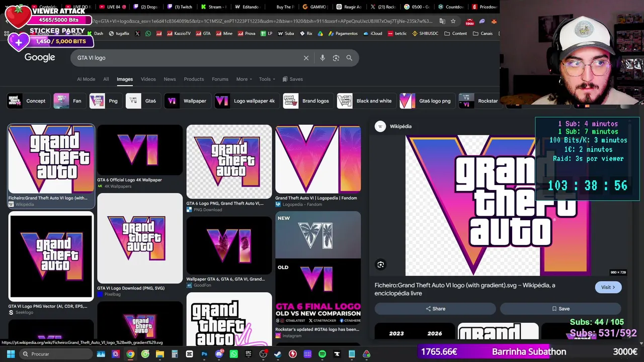Image resolution: width=644 pixels, height=362 pixels.
Task: Expand the More search filters dropdown
Action: [x=245, y=79]
